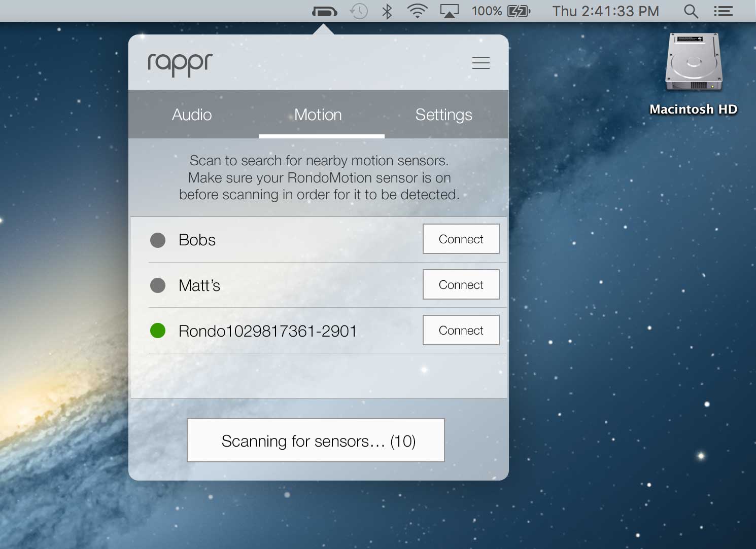Open the Time Machine menu bar icon
Viewport: 756px width, 549px height.
click(x=359, y=11)
